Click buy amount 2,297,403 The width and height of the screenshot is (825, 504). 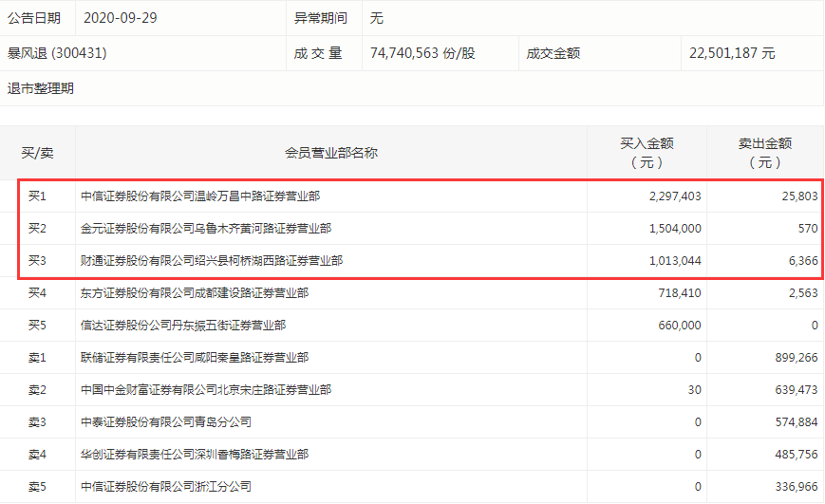click(675, 196)
